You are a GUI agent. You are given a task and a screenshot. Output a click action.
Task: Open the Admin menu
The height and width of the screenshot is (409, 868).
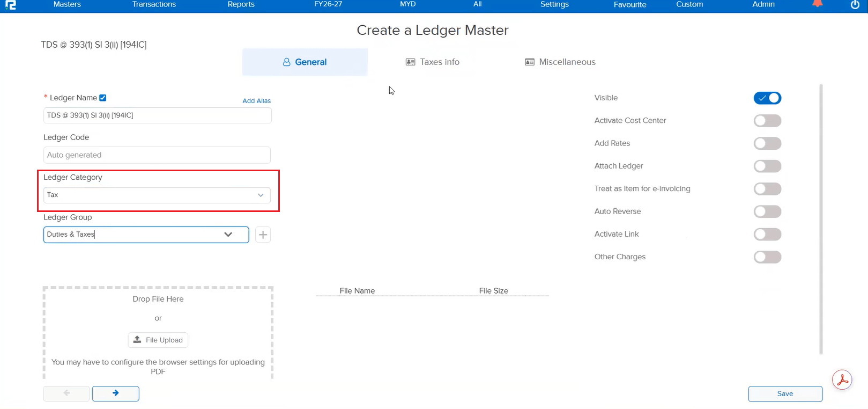[x=763, y=4]
